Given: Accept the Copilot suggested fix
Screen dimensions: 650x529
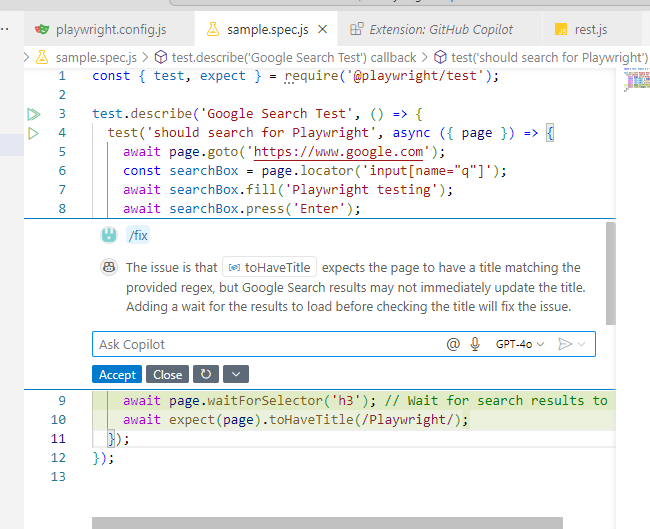Looking at the screenshot, I should pos(117,374).
